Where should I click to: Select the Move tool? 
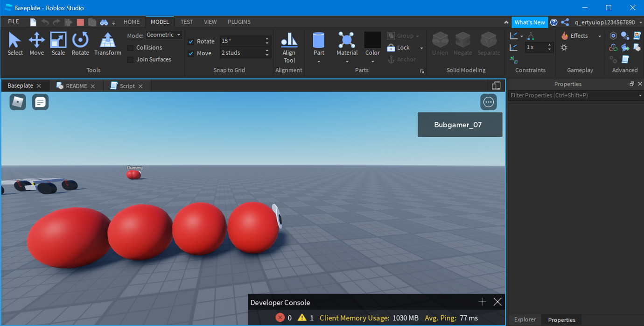click(x=36, y=43)
